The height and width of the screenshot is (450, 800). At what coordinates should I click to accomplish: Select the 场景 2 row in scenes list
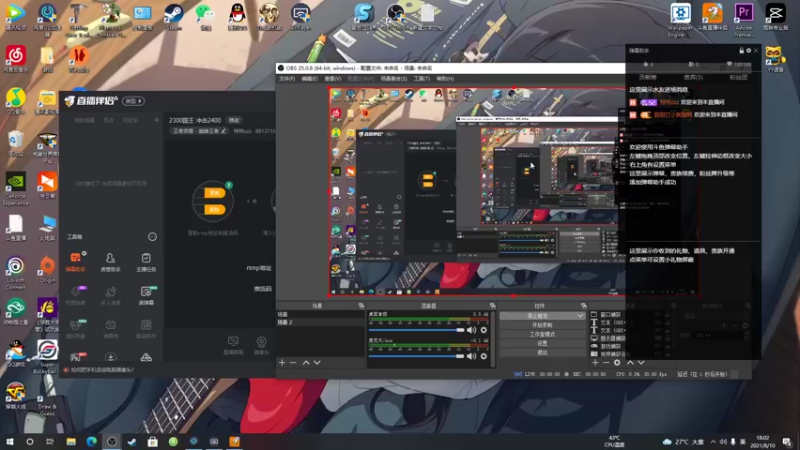coord(320,322)
